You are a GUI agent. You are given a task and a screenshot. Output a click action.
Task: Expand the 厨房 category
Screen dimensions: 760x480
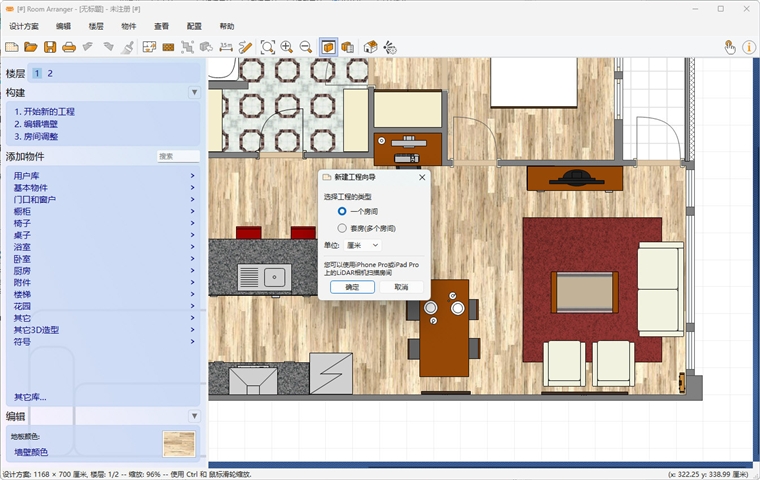point(104,271)
